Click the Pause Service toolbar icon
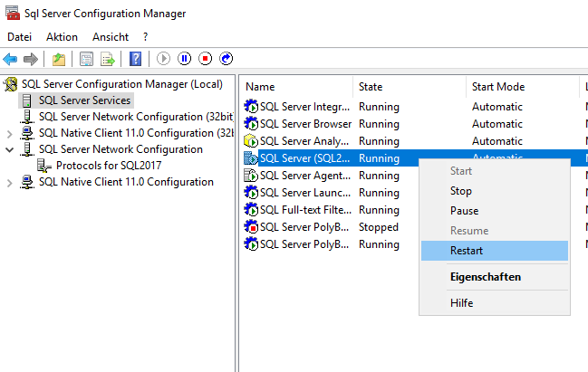 [184, 59]
